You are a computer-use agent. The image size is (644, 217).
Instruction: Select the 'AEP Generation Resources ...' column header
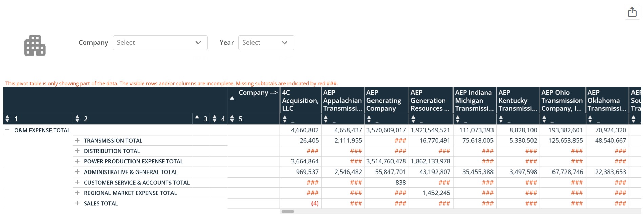(x=431, y=100)
